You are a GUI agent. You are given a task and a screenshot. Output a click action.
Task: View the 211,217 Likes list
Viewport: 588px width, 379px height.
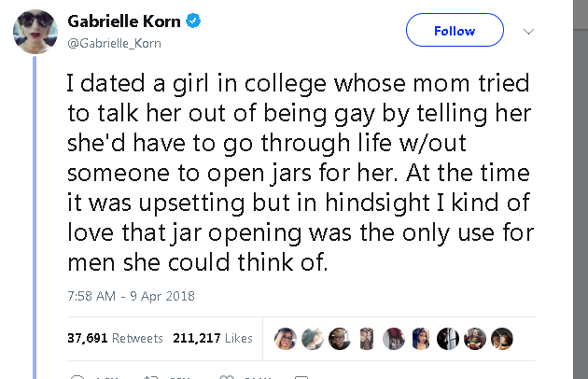pos(213,338)
